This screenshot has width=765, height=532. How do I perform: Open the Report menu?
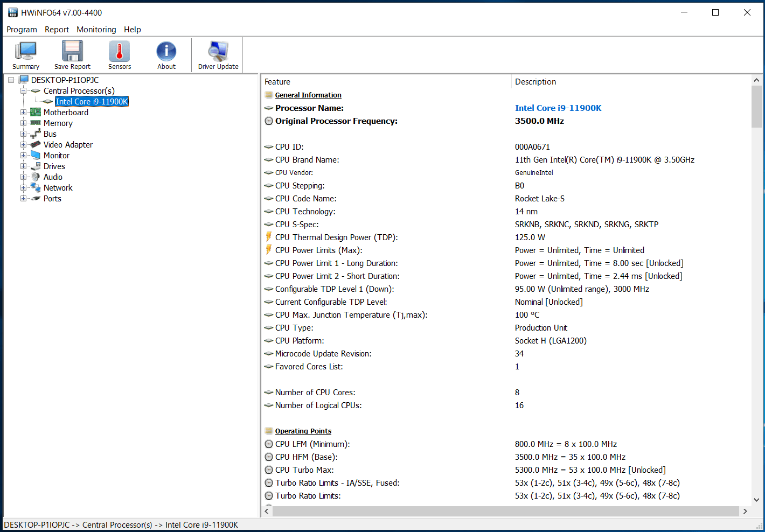[57, 30]
